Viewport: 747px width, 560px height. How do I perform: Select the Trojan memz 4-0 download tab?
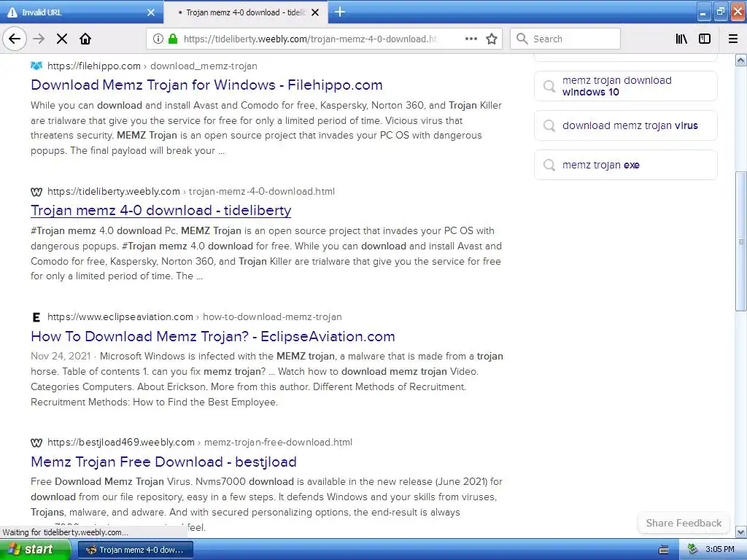pos(245,12)
